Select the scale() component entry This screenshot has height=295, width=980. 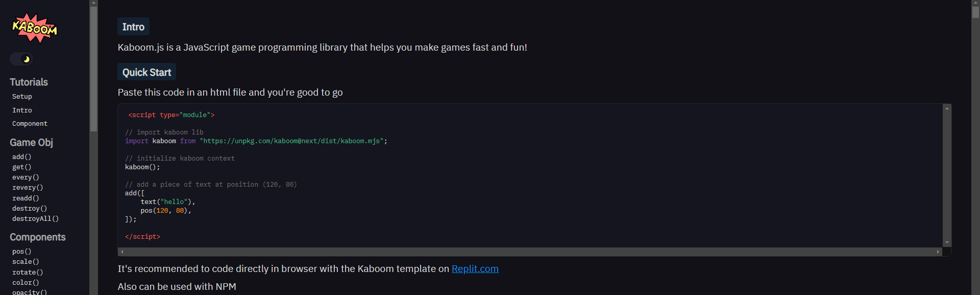[25, 262]
